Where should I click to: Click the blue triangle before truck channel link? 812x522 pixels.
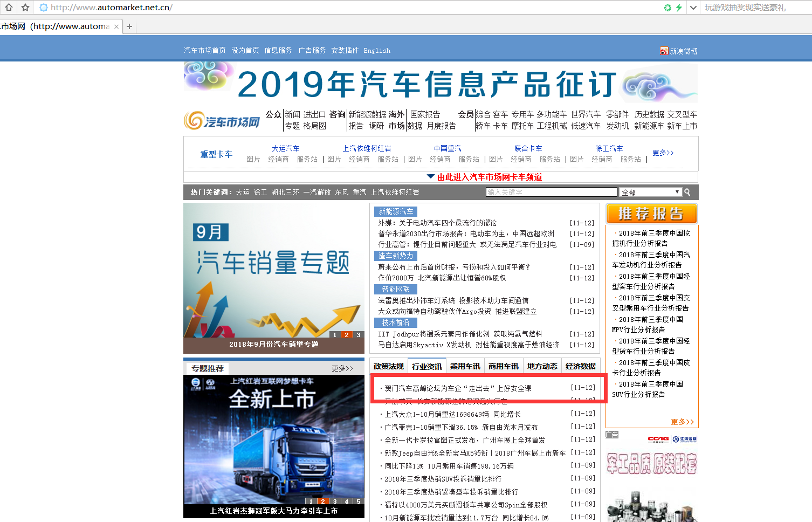coord(431,176)
